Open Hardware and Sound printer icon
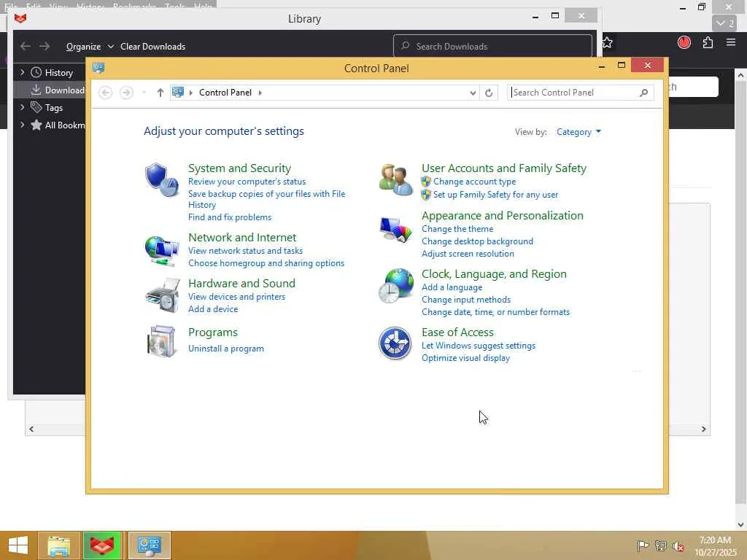Screen dimensions: 747x560 (x=162, y=295)
